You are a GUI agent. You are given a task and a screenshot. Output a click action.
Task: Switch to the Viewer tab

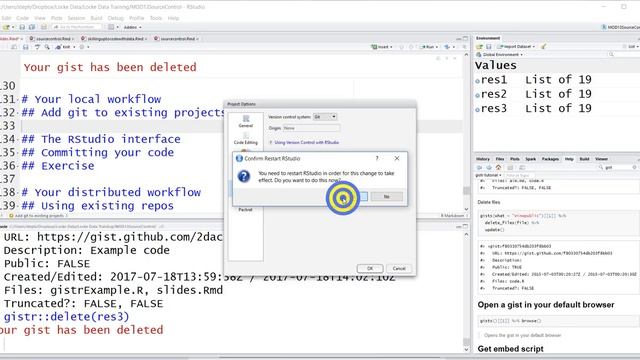[x=601, y=159]
